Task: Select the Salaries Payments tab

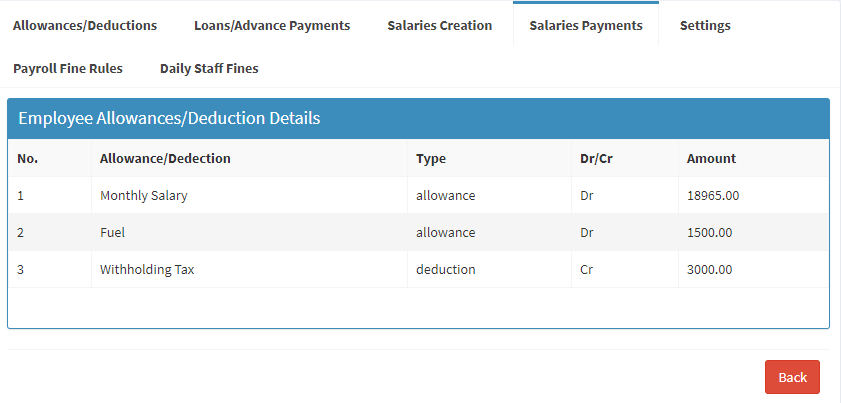Action: pos(586,25)
